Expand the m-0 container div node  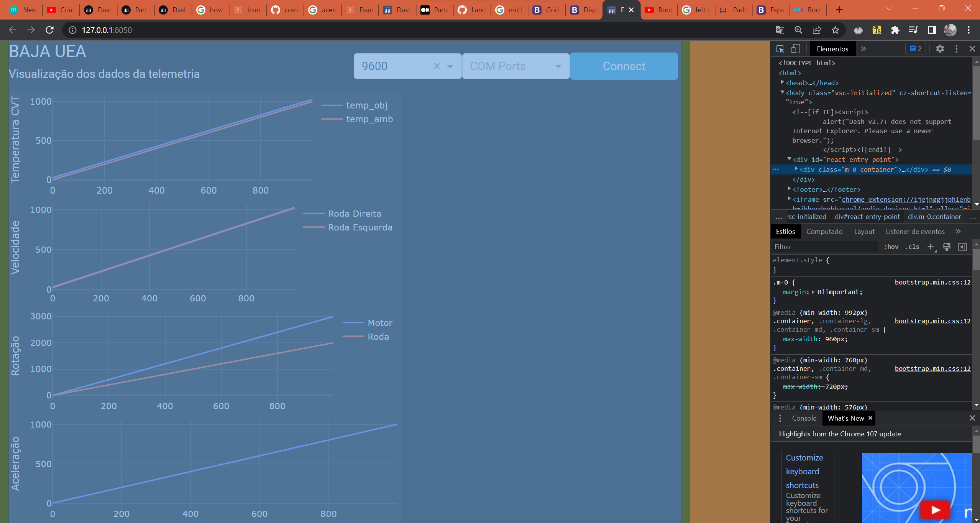pos(796,169)
